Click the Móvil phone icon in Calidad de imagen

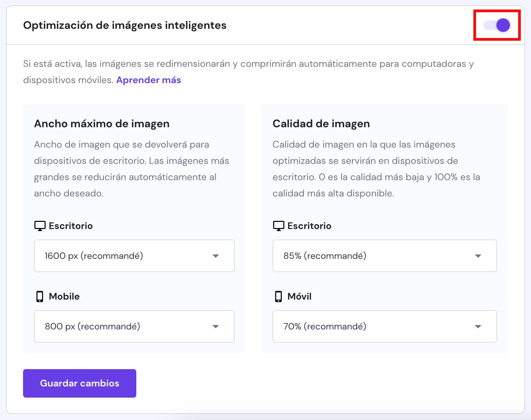point(278,296)
